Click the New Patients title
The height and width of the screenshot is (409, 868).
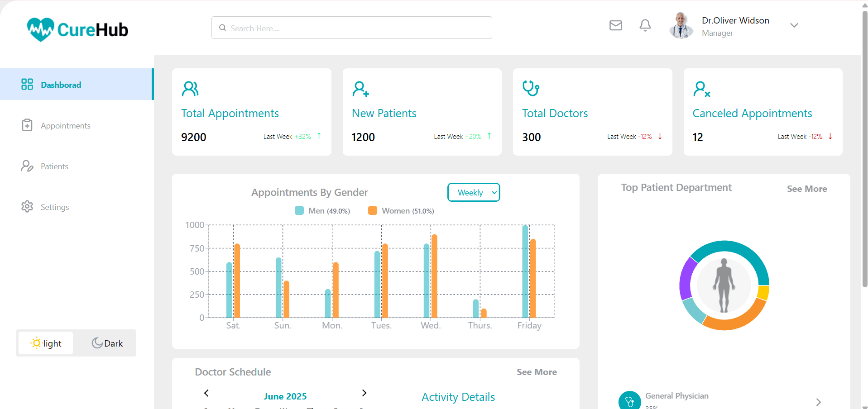point(384,113)
